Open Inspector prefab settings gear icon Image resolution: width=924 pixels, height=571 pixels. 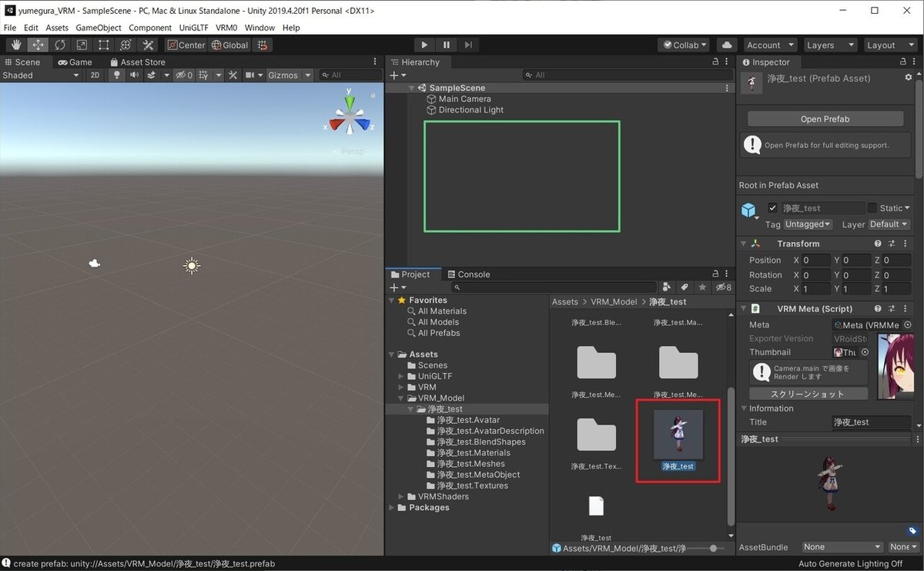[908, 78]
